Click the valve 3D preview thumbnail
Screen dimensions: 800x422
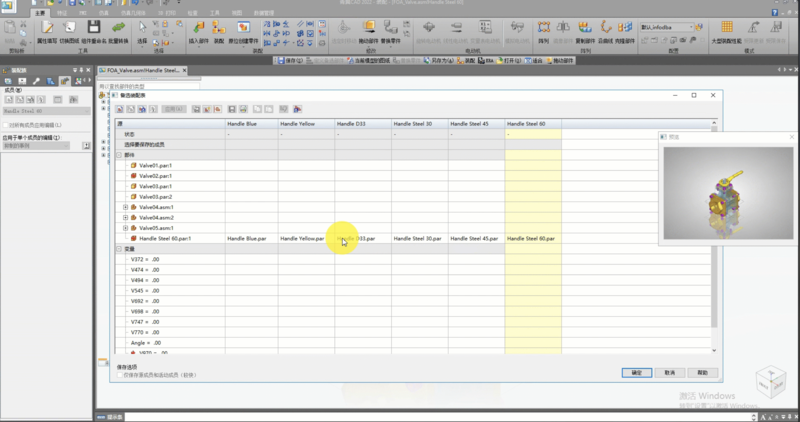726,192
